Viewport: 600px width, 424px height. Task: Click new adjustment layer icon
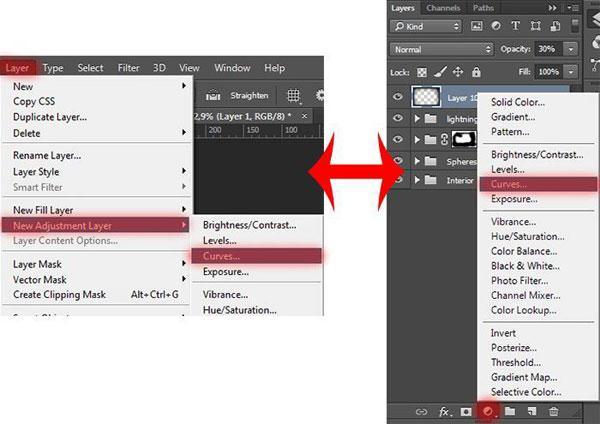coord(488,412)
